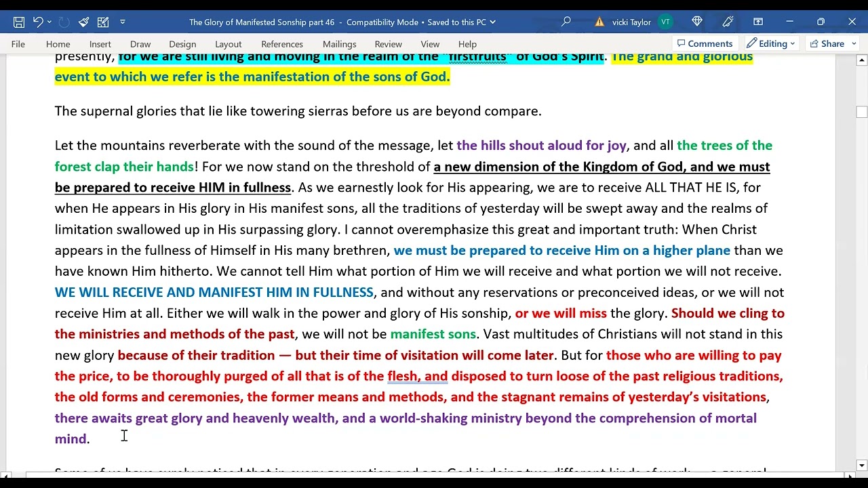Click the VT profile avatar

click(665, 22)
